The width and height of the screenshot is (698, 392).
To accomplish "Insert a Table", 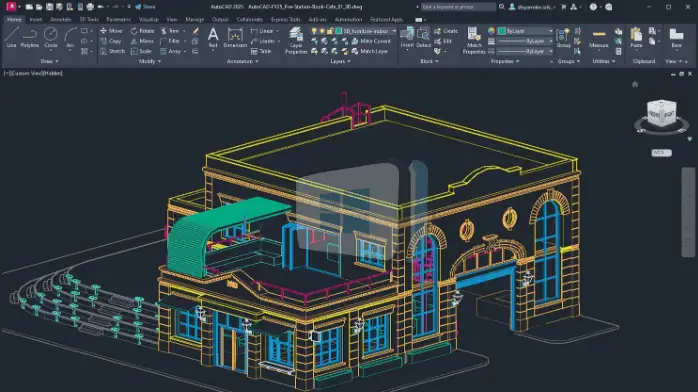I will (261, 51).
